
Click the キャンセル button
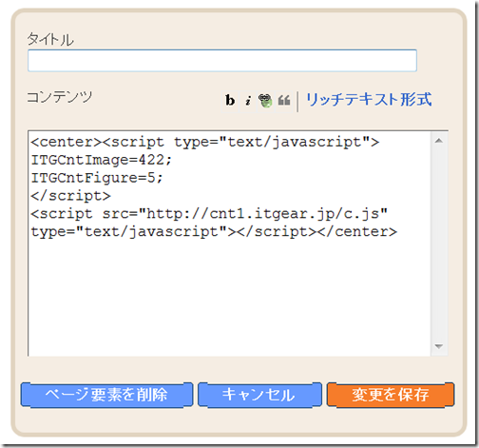259,395
